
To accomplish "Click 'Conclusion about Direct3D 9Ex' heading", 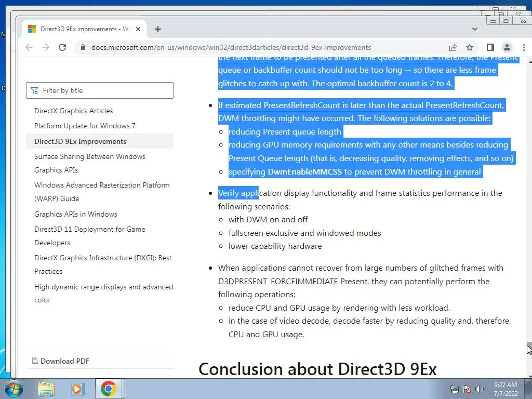I will 317,369.
